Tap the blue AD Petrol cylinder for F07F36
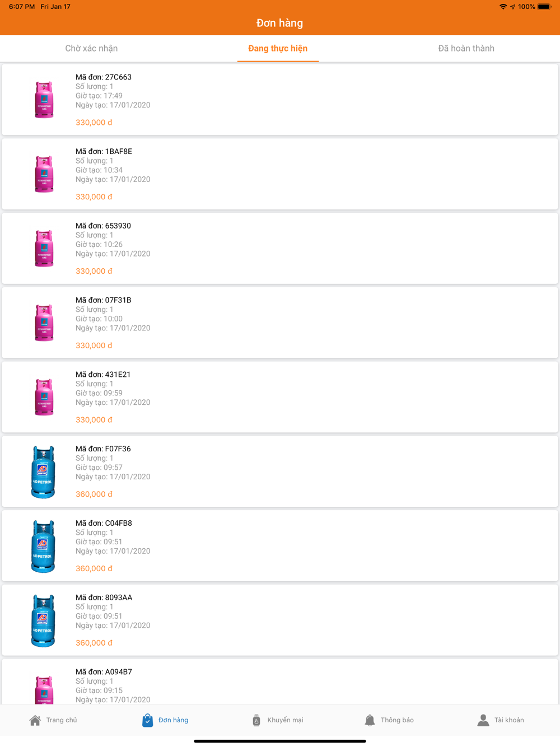The width and height of the screenshot is (560, 747). click(x=43, y=471)
